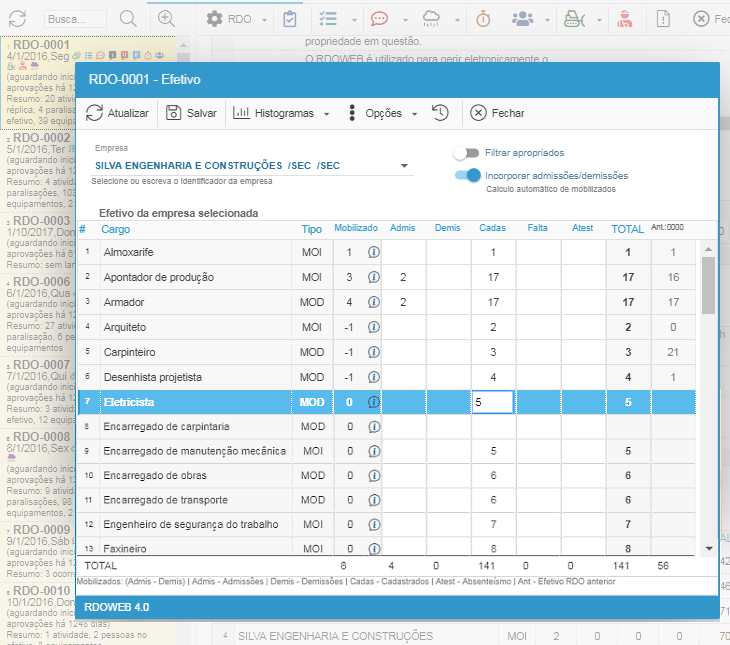Click the Mobilizado column header
Viewport: 730px width, 645px height.
[356, 228]
